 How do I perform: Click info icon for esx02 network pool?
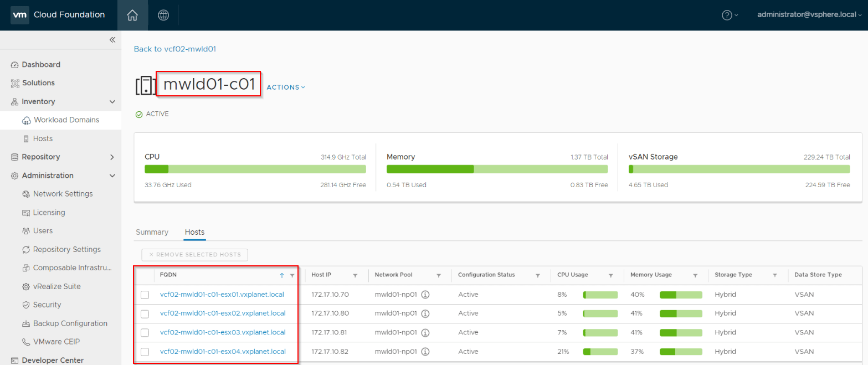point(425,313)
